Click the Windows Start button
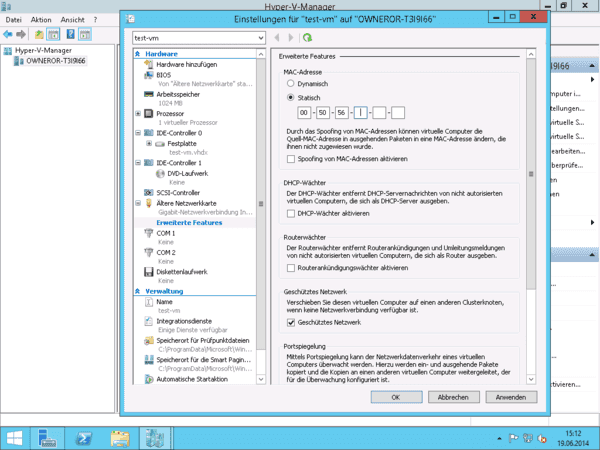Screen dimensions: 600x450 (15, 439)
